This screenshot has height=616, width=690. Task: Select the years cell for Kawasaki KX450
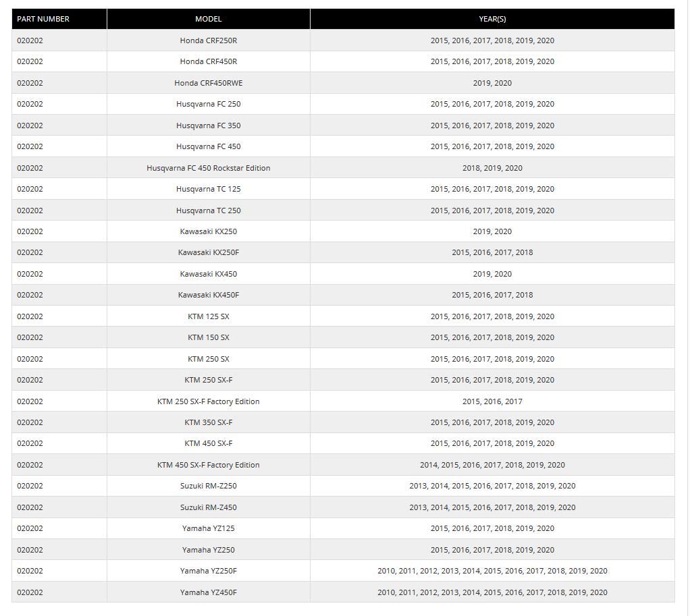click(x=492, y=274)
